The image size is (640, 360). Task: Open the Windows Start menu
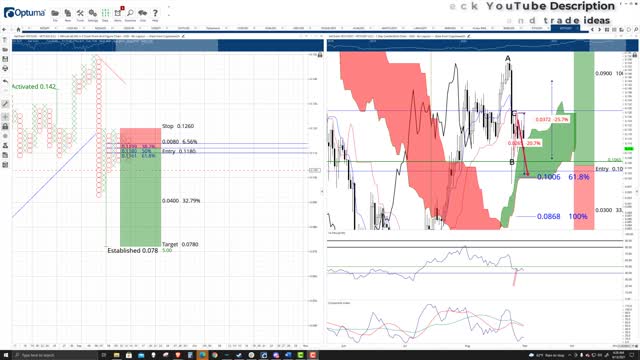(6, 355)
